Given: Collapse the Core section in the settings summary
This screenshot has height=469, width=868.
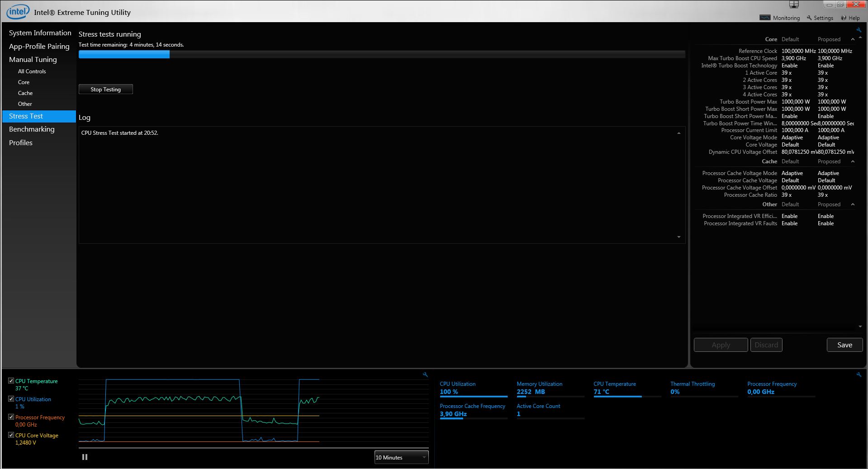Looking at the screenshot, I should click(853, 39).
